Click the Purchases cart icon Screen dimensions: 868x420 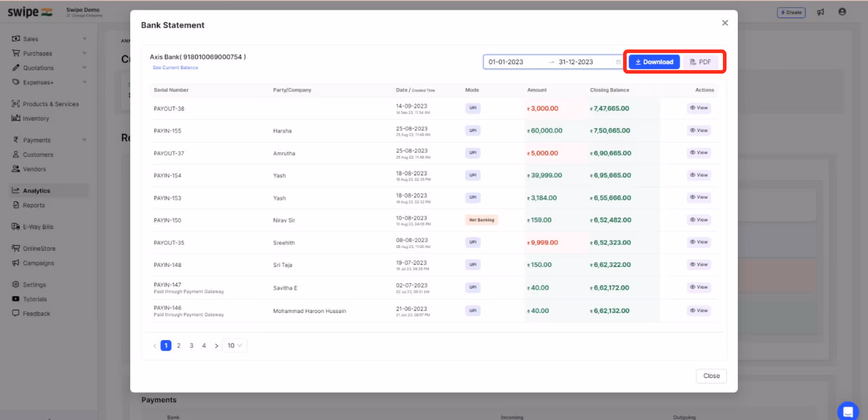[16, 53]
